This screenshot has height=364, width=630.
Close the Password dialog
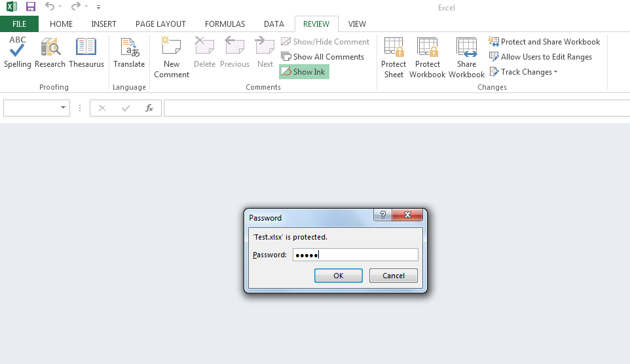(407, 215)
